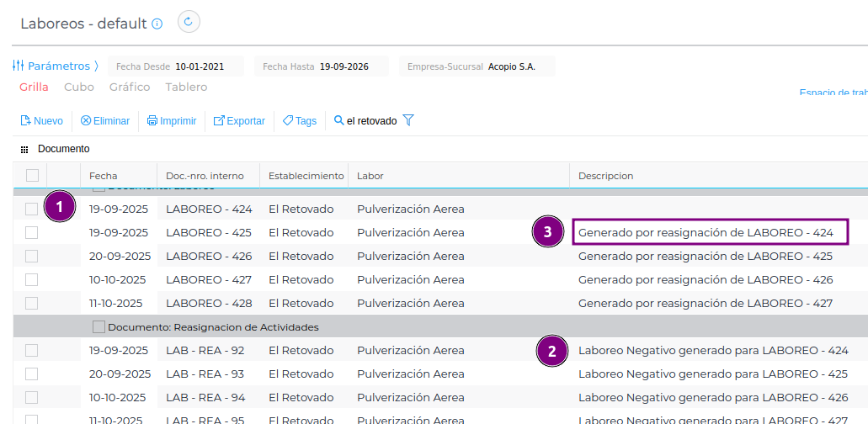868x424 pixels.
Task: Switch to the Tablero tab
Action: point(187,87)
